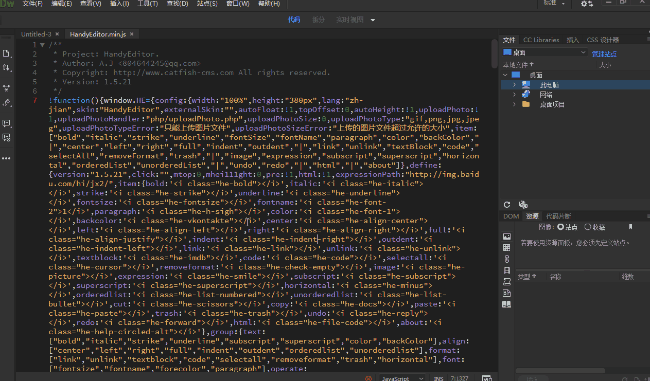The height and width of the screenshot is (381, 650).
Task: Click the horizontal scrollbar in Assets panel
Action: point(560,371)
